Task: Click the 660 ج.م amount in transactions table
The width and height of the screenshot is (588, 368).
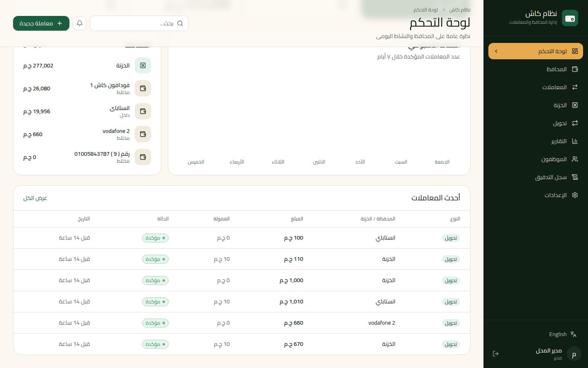Action: [294, 323]
